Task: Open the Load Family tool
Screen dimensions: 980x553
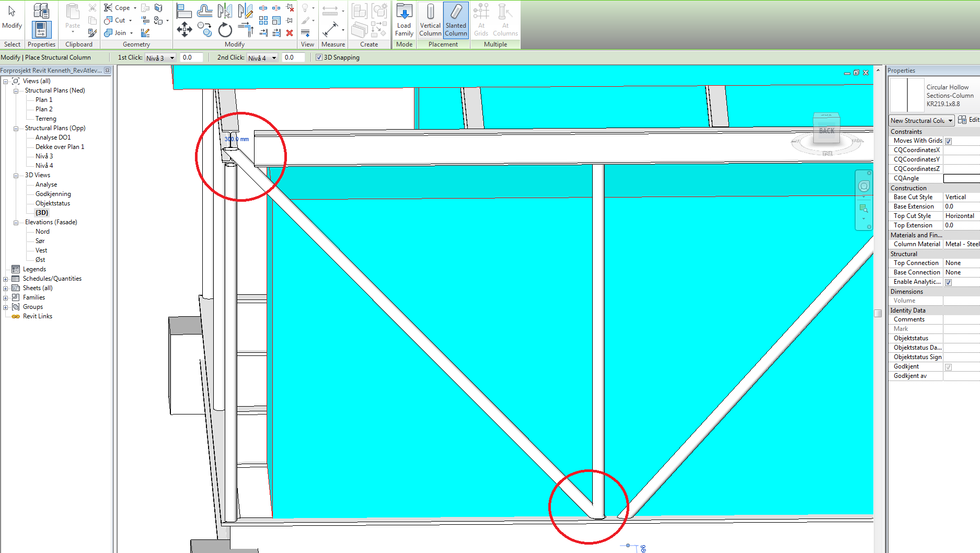Action: 403,20
